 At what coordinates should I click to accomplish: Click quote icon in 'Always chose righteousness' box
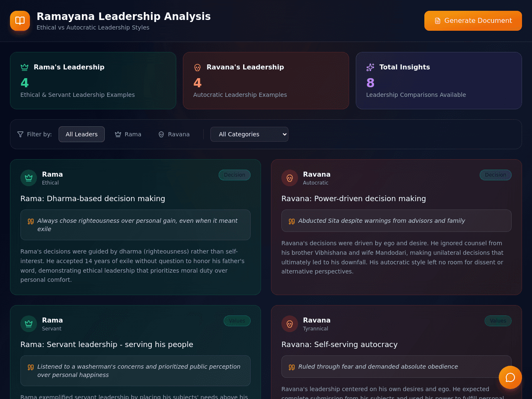[x=31, y=222]
